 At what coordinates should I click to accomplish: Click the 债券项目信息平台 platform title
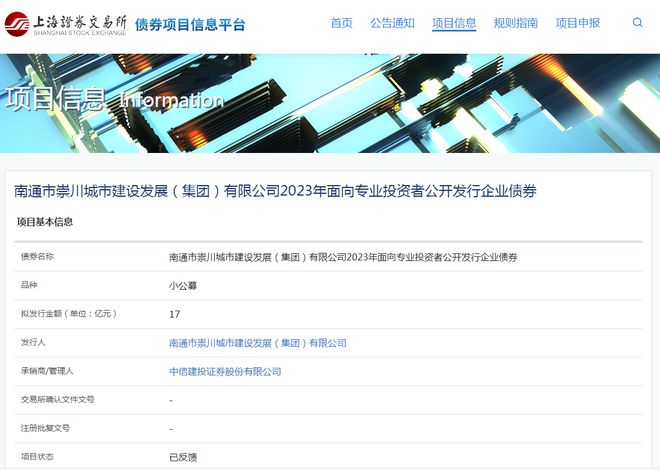[x=190, y=25]
